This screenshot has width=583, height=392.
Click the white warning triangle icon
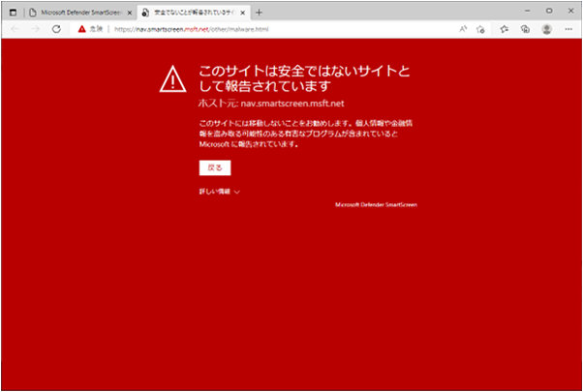coord(173,78)
